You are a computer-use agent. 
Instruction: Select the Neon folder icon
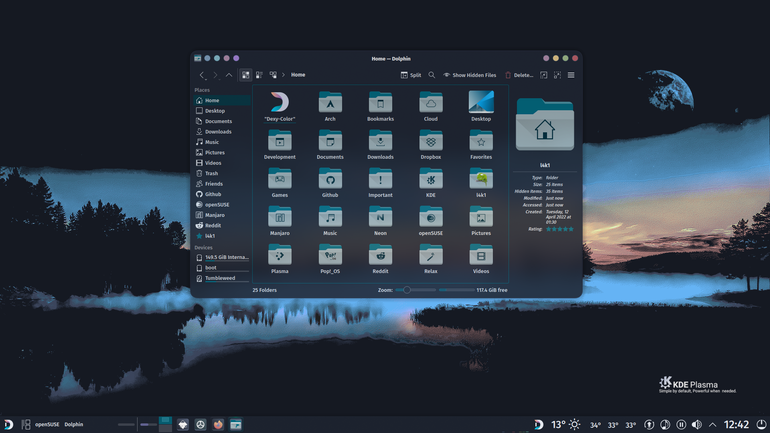[x=380, y=216]
